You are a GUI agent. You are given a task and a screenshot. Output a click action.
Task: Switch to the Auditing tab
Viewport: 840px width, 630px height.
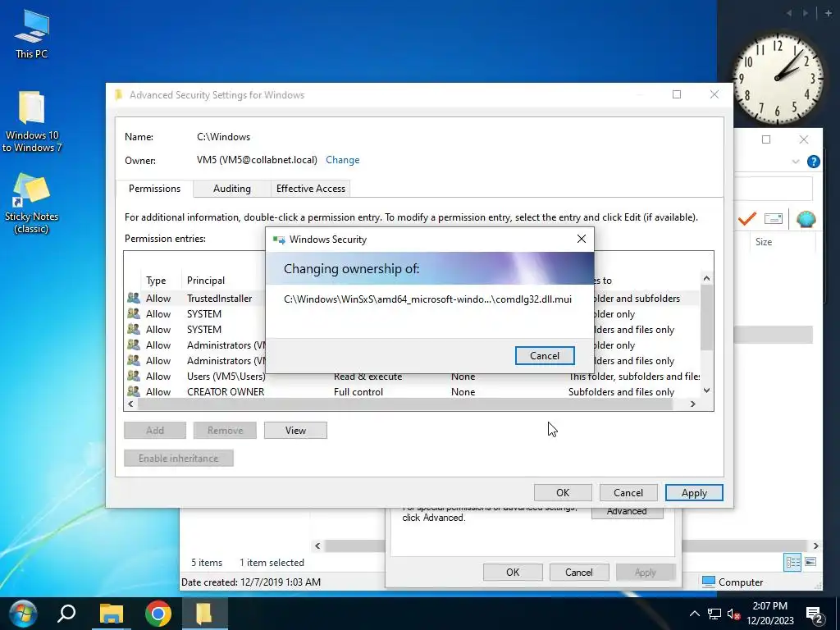tap(232, 189)
